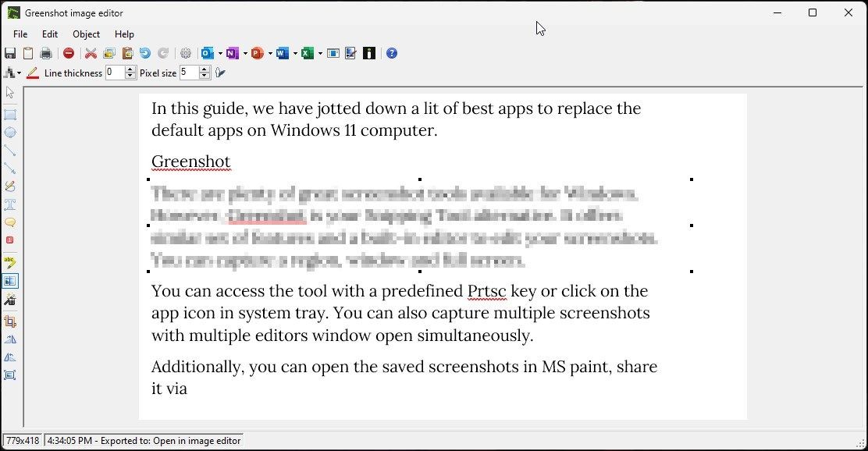The width and height of the screenshot is (868, 451).
Task: Click the blue window icon after Excel
Action: [x=333, y=53]
